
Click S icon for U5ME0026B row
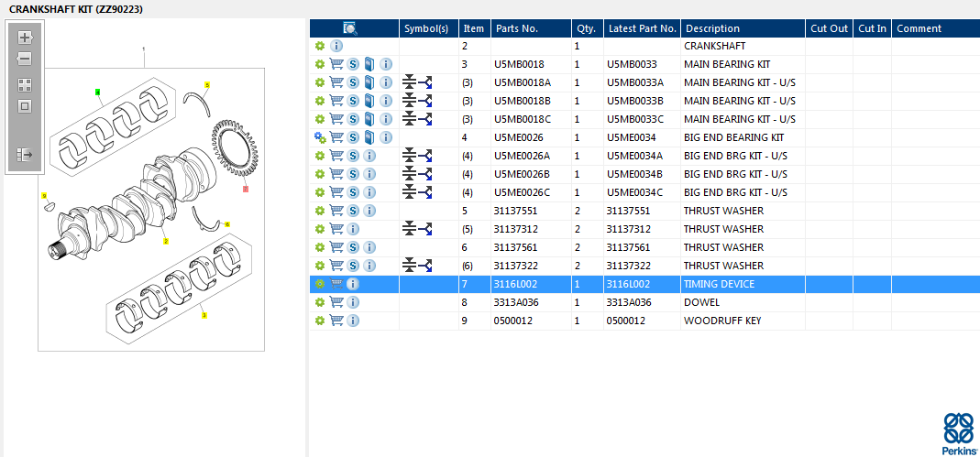(x=353, y=174)
